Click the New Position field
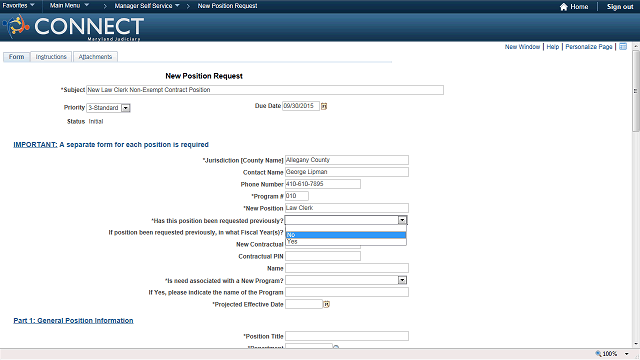Viewport: 640px width, 360px height. [347, 208]
